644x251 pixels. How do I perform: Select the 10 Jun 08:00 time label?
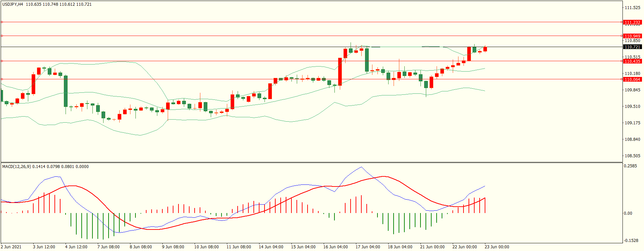(x=206, y=247)
